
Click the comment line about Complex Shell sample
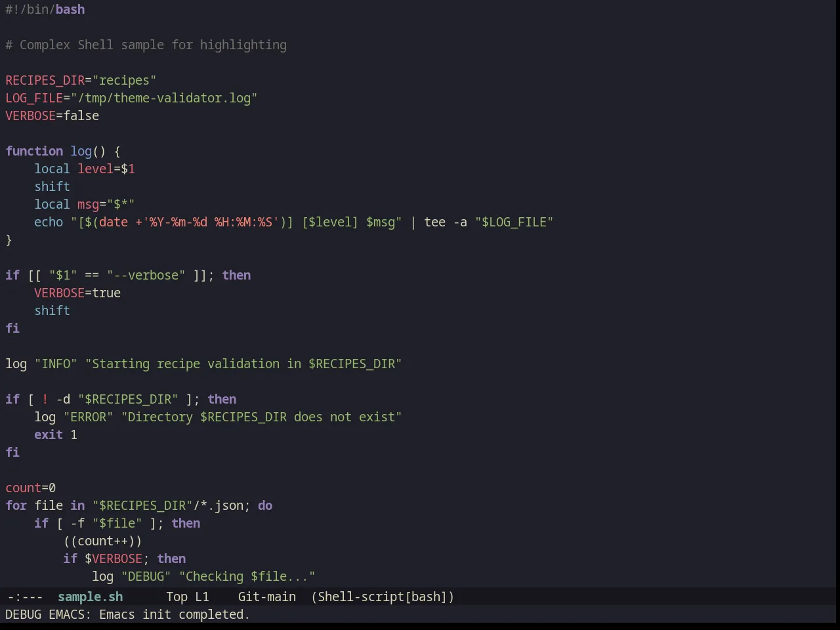[x=146, y=45]
